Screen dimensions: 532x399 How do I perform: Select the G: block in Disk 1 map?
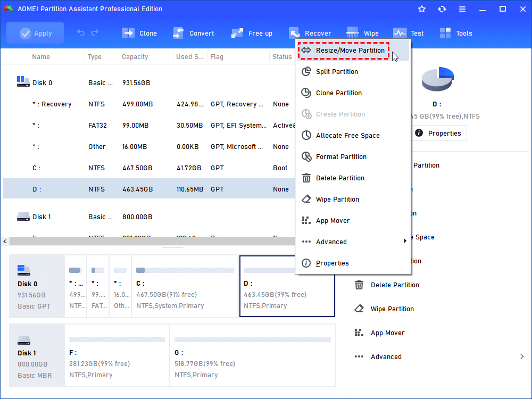(x=253, y=355)
